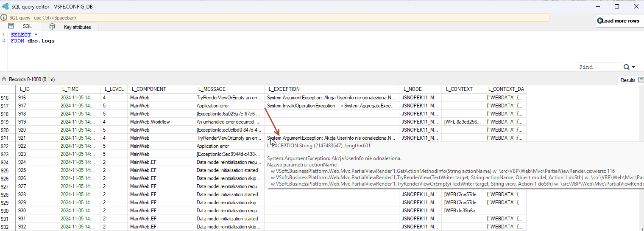Click the L_LEVEL cell in row 930
The height and width of the screenshot is (231, 644).
point(114,211)
